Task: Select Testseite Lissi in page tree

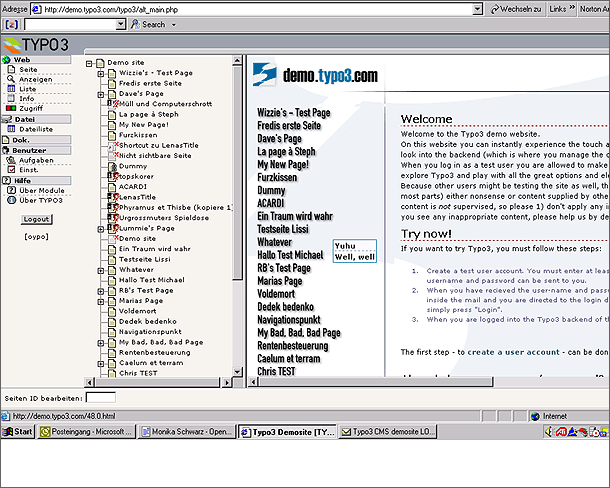Action: pos(145,259)
